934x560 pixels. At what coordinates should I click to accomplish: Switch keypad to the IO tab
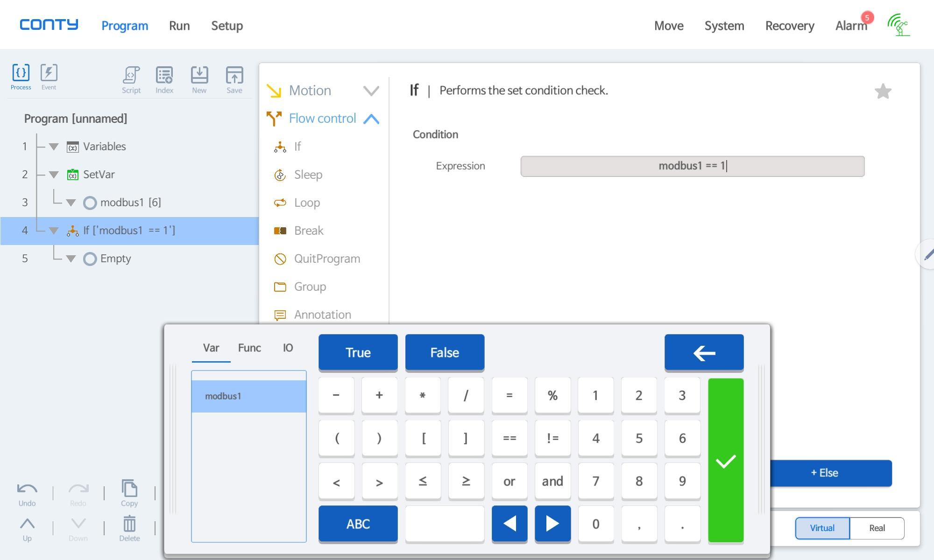click(288, 348)
